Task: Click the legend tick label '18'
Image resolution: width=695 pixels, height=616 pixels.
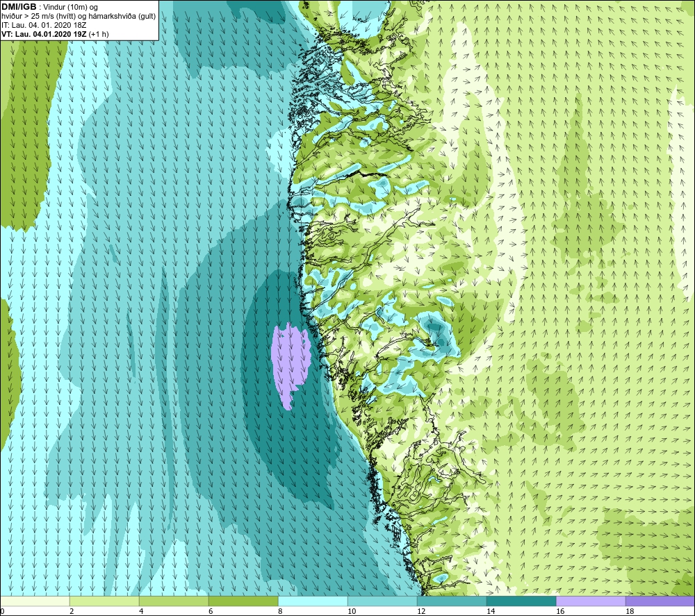Action: pyautogui.click(x=630, y=612)
